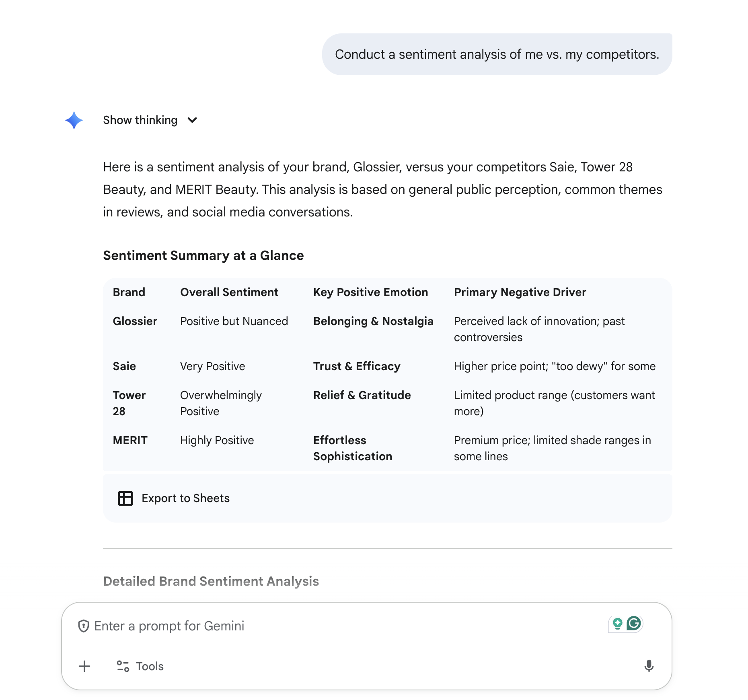Click Higher price point cell

click(555, 366)
